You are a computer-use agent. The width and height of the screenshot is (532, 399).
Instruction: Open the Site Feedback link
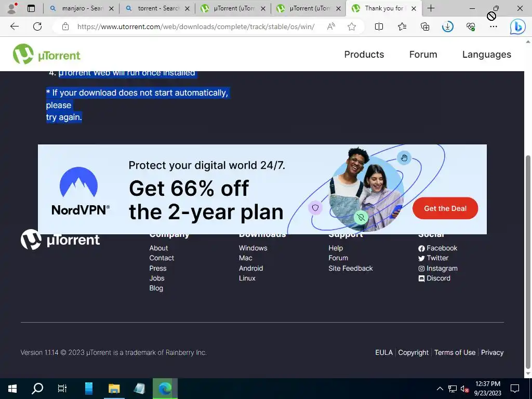(351, 269)
